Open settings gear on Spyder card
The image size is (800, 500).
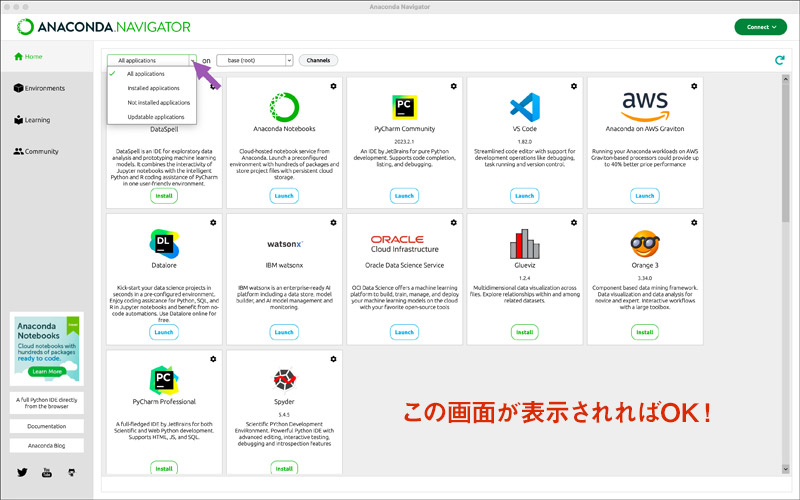coord(333,359)
